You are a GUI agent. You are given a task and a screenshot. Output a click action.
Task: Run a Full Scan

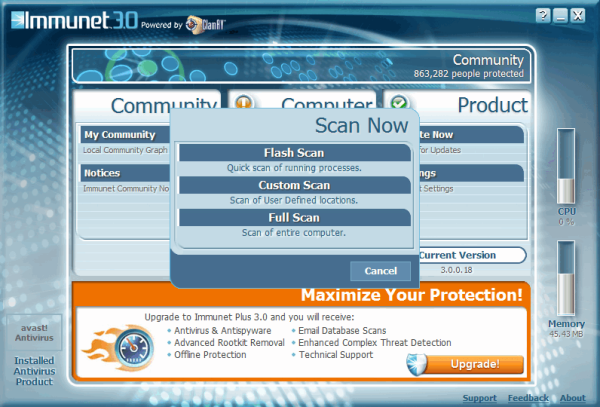(x=295, y=218)
